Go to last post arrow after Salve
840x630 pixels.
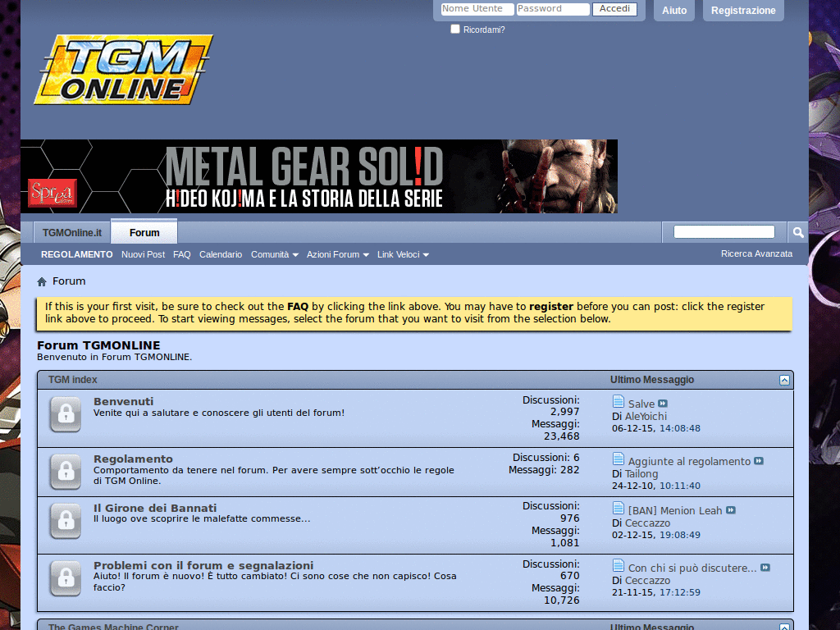coord(663,404)
